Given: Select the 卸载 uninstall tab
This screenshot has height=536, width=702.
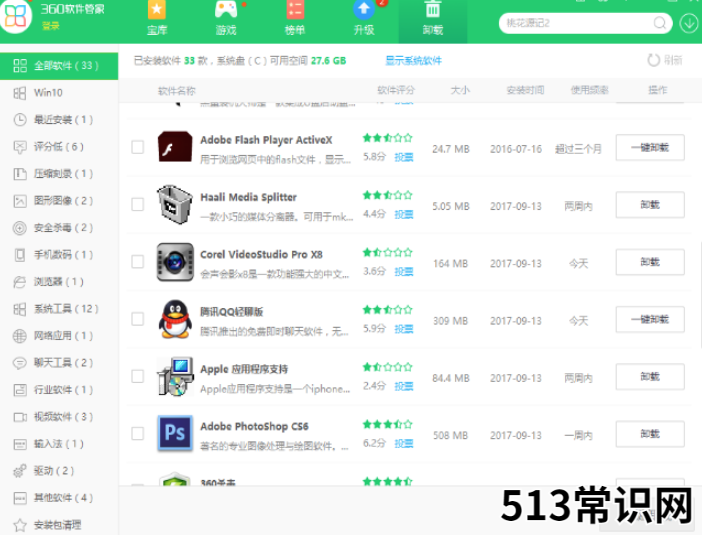Looking at the screenshot, I should (x=432, y=19).
